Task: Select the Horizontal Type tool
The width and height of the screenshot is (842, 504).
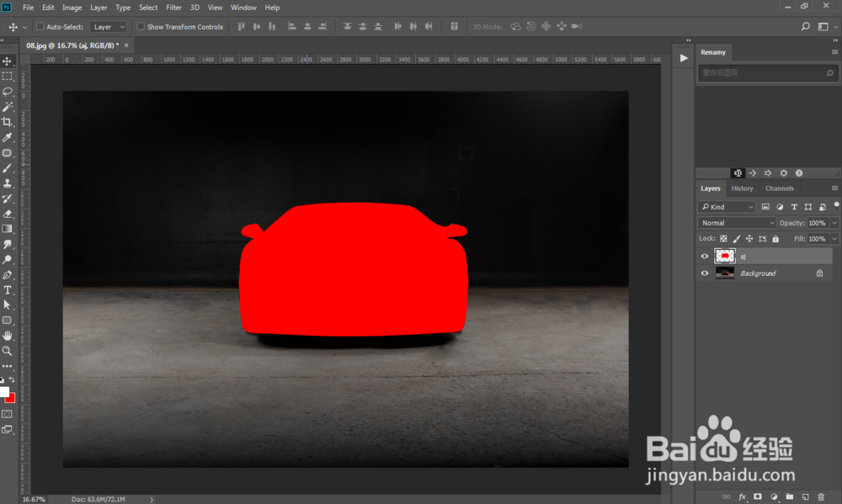Action: (x=7, y=289)
